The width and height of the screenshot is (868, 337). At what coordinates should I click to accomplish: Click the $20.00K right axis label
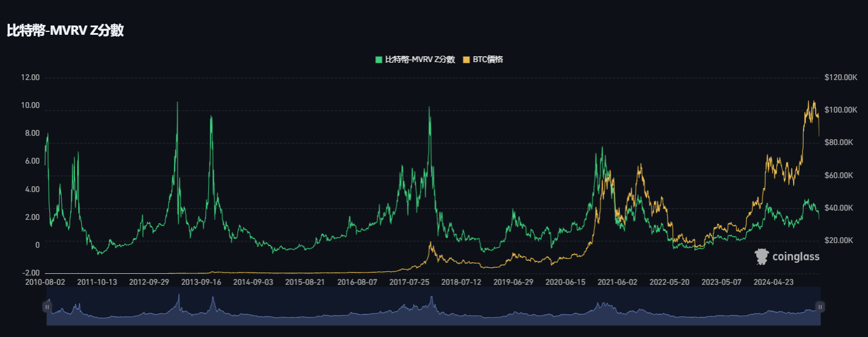pos(838,240)
